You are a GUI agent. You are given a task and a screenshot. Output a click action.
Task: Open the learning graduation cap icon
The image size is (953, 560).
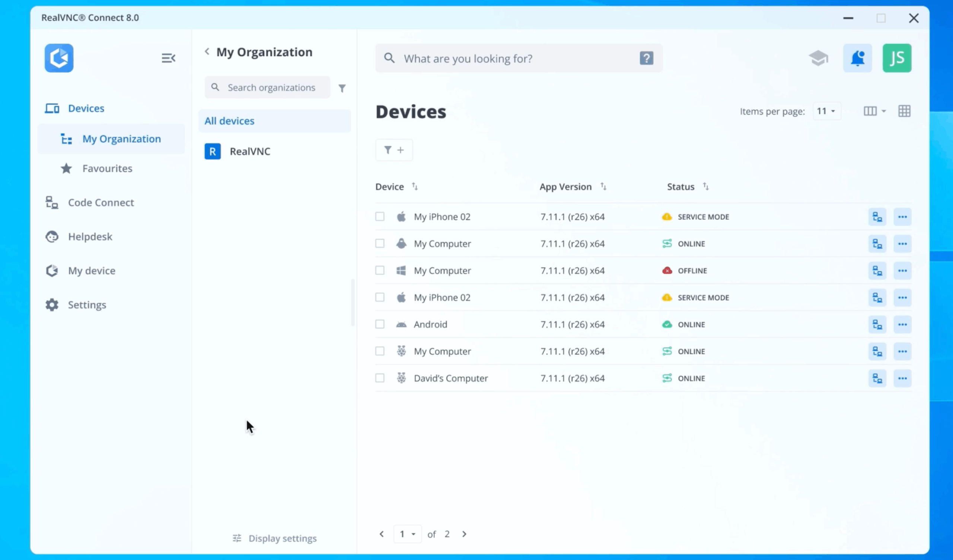pyautogui.click(x=818, y=58)
